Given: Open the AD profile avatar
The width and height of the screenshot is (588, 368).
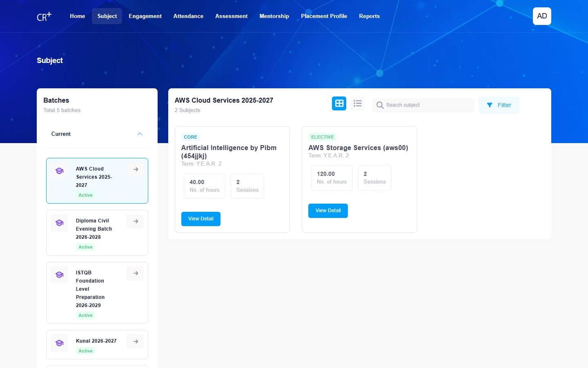Looking at the screenshot, I should tap(542, 16).
